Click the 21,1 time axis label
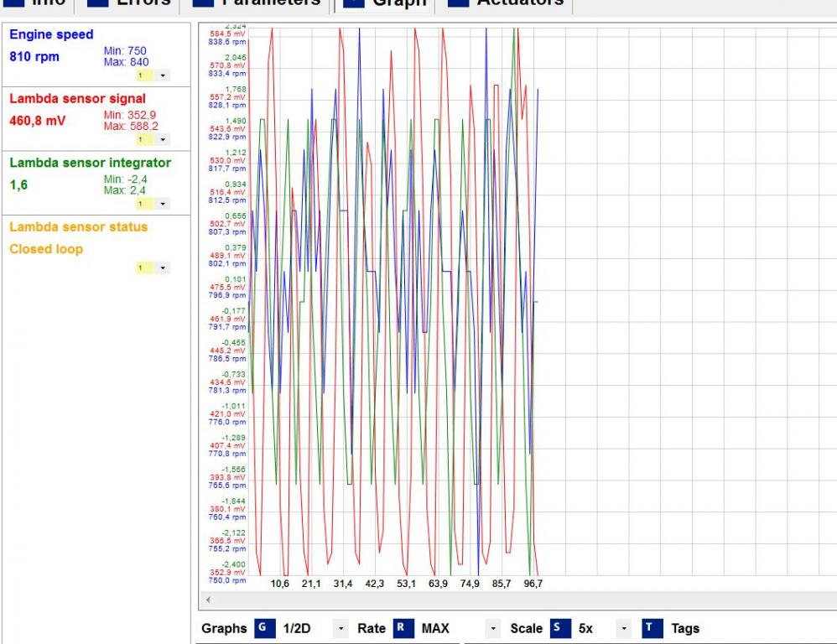Image resolution: width=837 pixels, height=644 pixels. click(311, 584)
